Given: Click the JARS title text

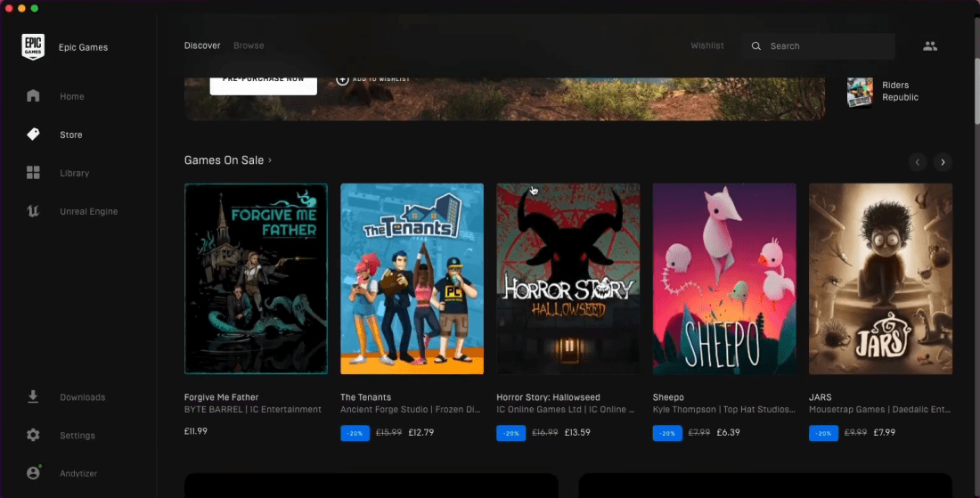Looking at the screenshot, I should tap(820, 396).
